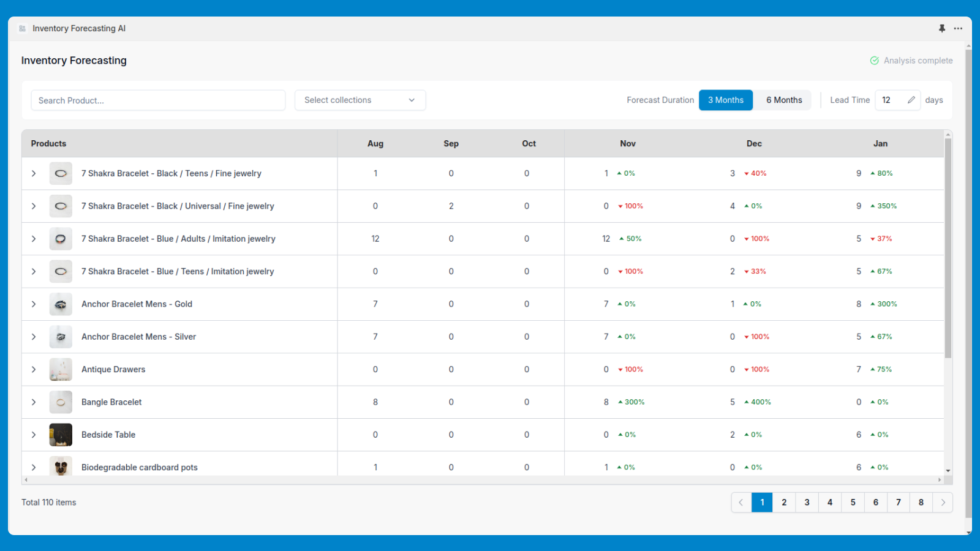
Task: Keep 3 Months forecast duration selected
Action: [725, 100]
